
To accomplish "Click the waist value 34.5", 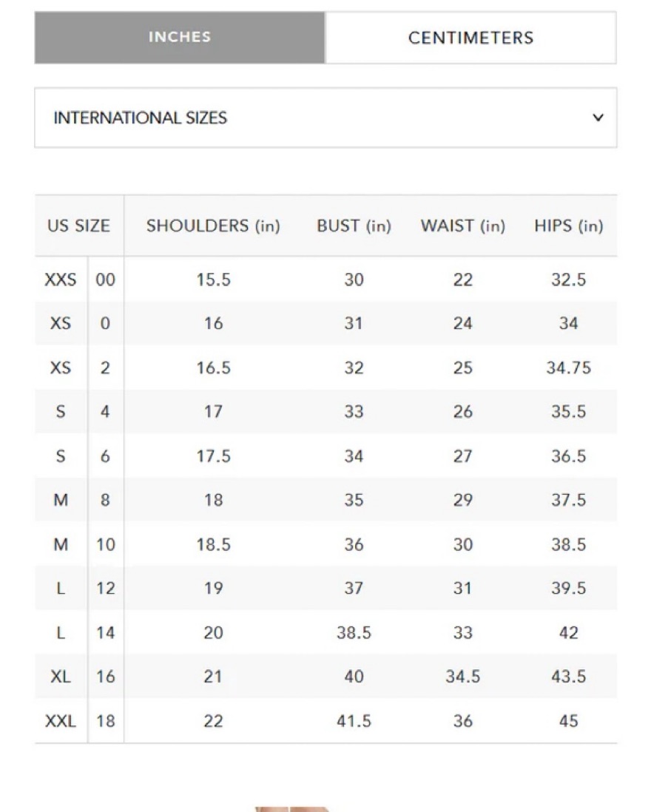I will (x=462, y=677).
